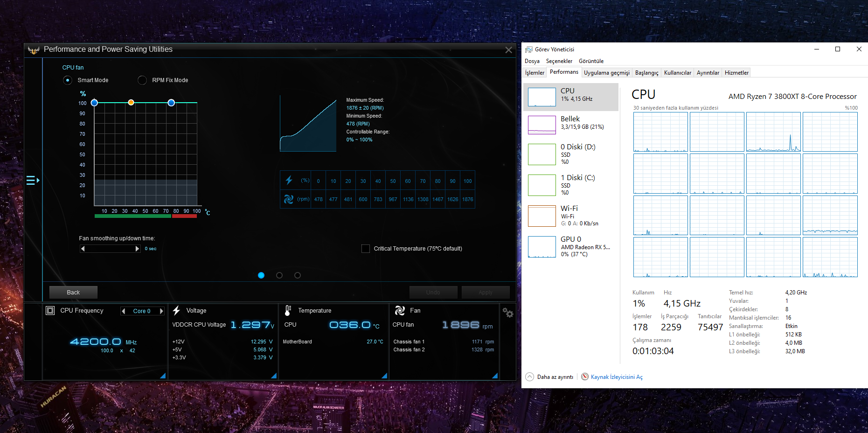Click the Back button
This screenshot has width=868, height=433.
click(73, 293)
